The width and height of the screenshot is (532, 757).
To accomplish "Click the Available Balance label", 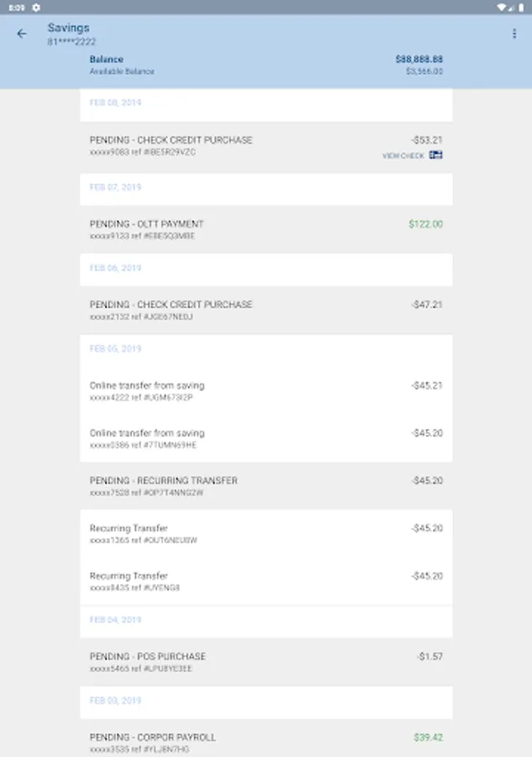I will (x=122, y=71).
